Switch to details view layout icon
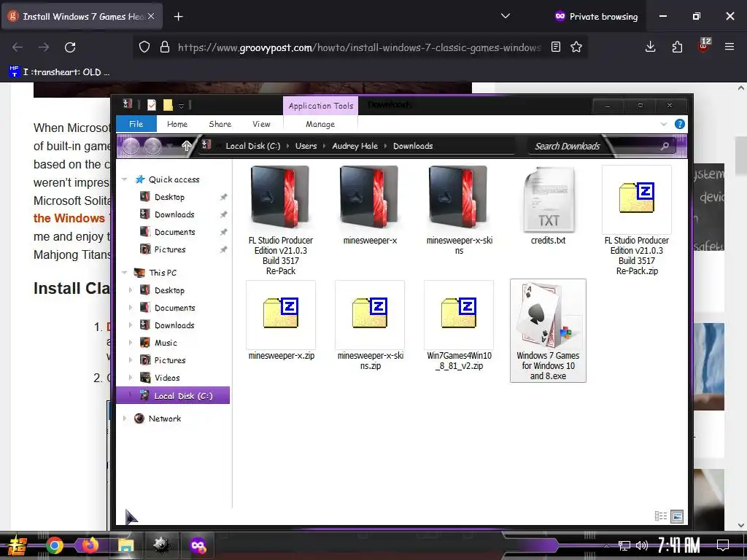Viewport: 747px width, 560px height. click(x=661, y=516)
